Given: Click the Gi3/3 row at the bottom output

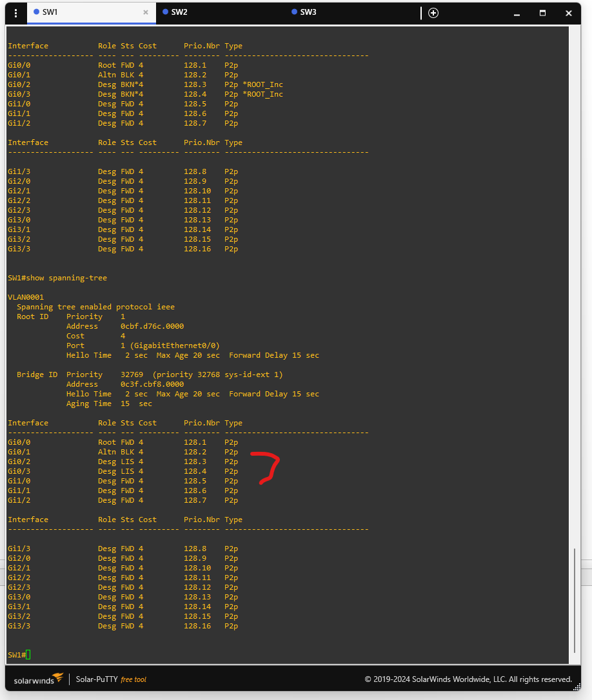Looking at the screenshot, I should [123, 626].
